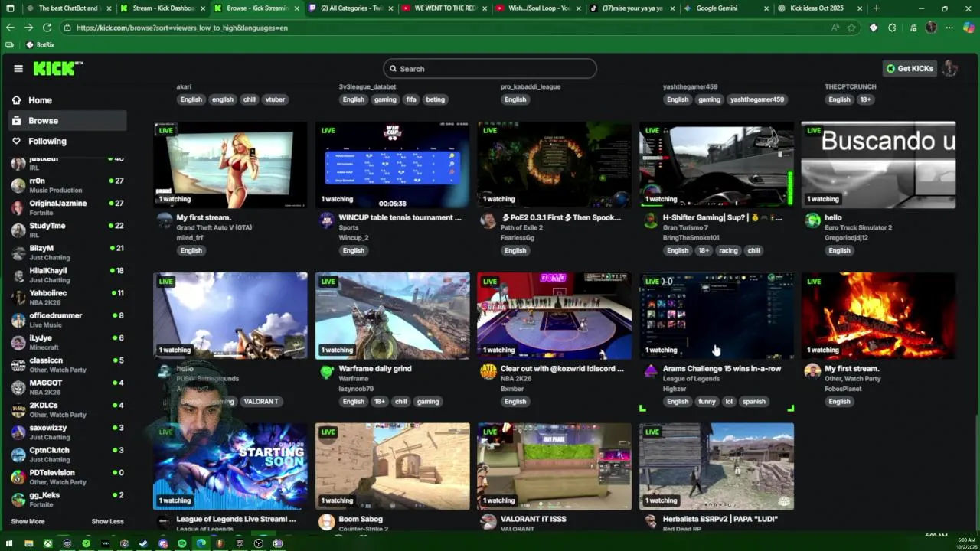980x551 pixels.
Task: Open the 'My first stream.' GTA thumbnail
Action: pos(230,165)
